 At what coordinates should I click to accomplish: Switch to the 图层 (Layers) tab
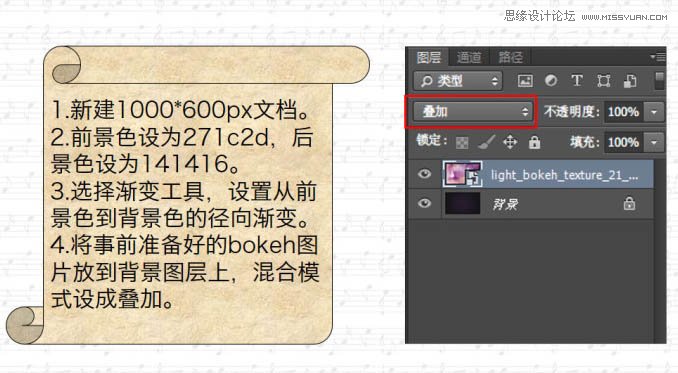[429, 57]
